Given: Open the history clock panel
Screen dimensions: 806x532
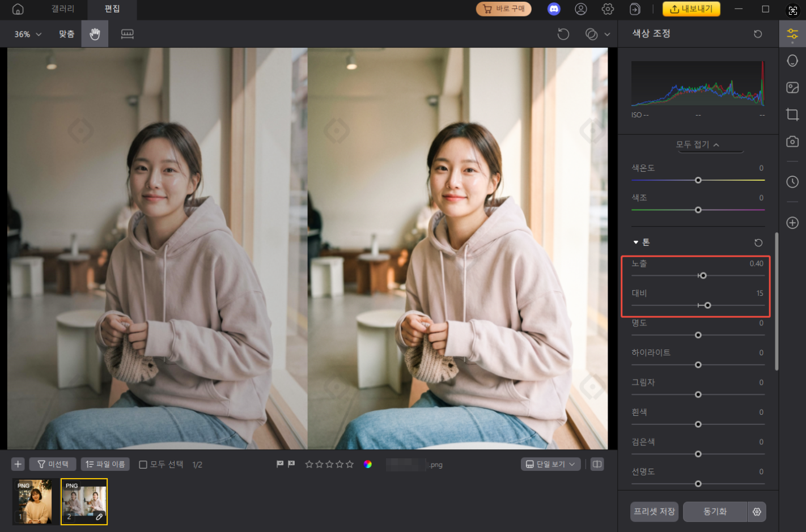Looking at the screenshot, I should point(792,182).
